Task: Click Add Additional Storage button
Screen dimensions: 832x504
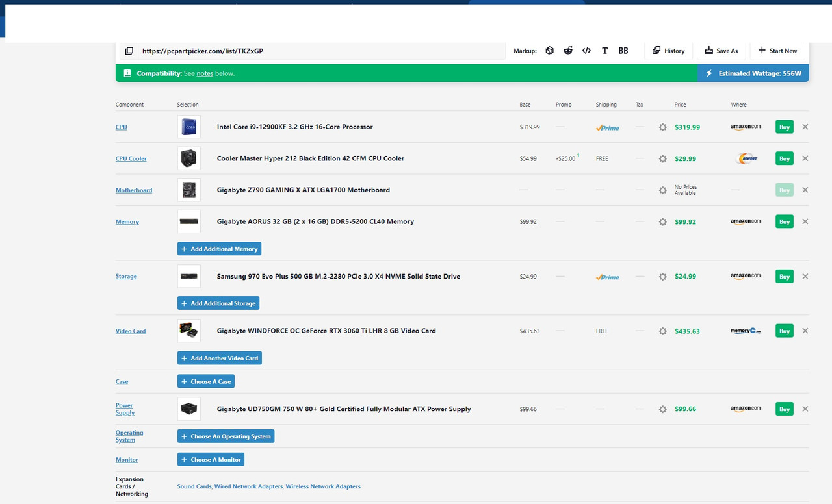Action: pyautogui.click(x=218, y=303)
